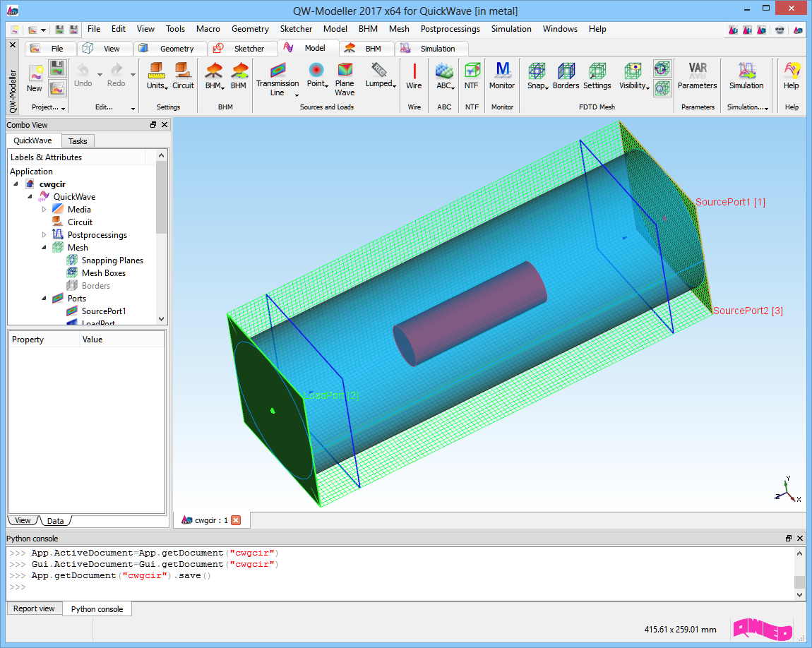Float the Combo View panel

click(153, 125)
